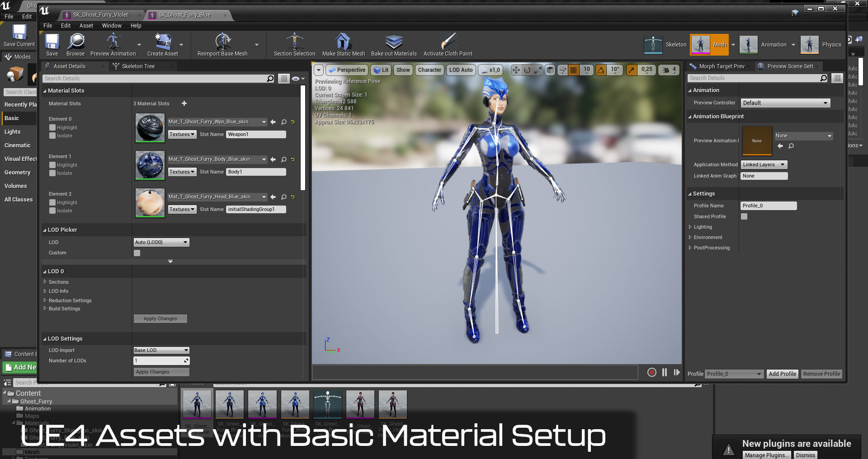Viewport: 868px width, 459px height.
Task: Reset Element 2 material to default
Action: (293, 197)
